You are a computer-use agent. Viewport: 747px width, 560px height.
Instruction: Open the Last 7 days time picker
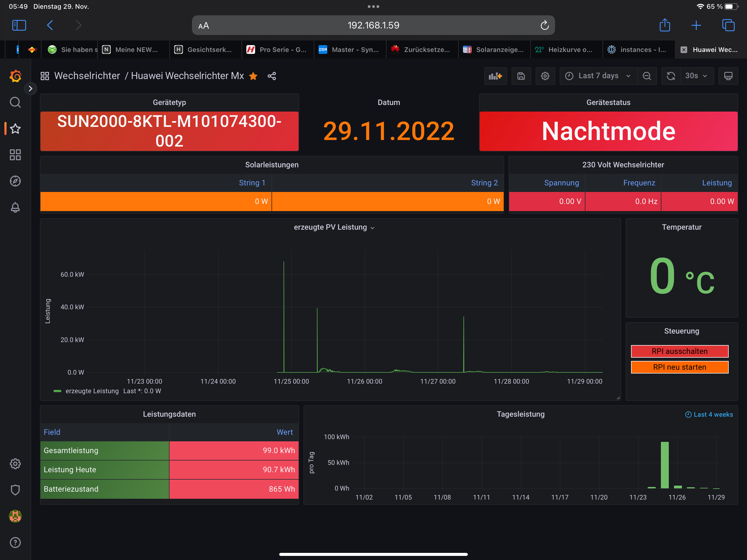[x=598, y=76]
